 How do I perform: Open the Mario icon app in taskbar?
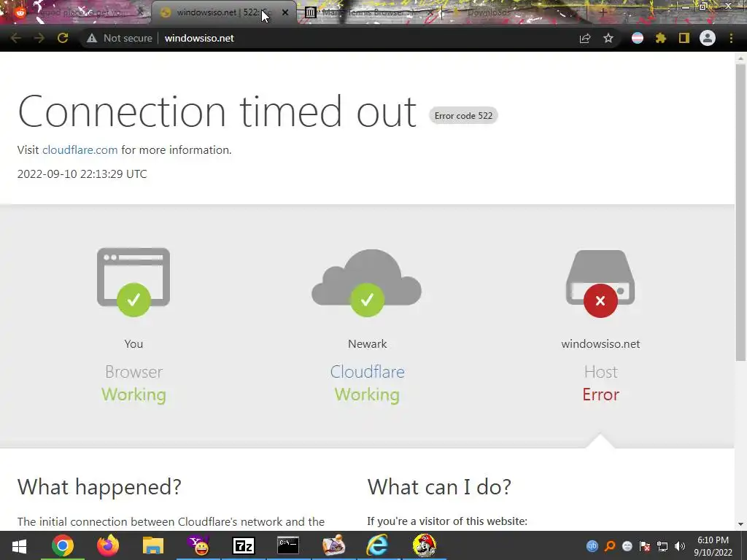(x=424, y=545)
